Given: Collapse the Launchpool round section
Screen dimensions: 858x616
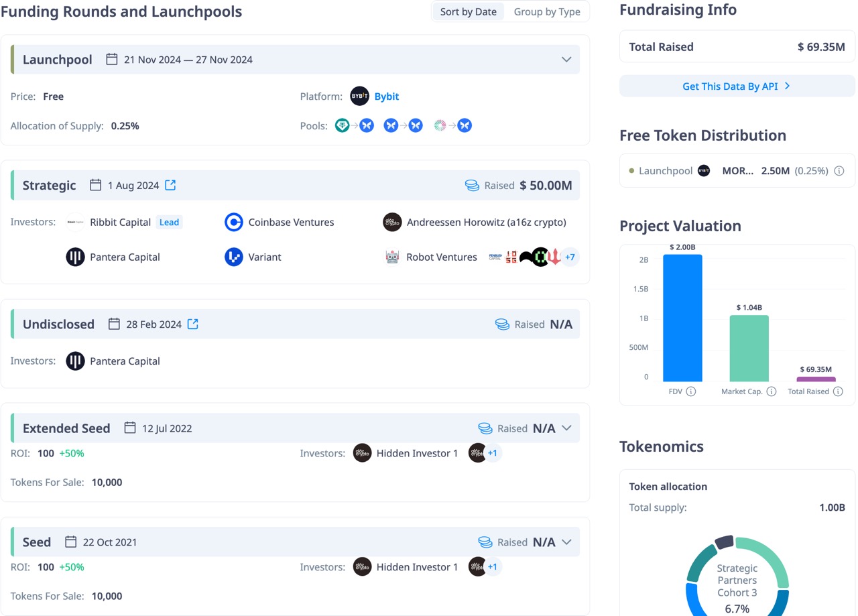Looking at the screenshot, I should (x=566, y=60).
